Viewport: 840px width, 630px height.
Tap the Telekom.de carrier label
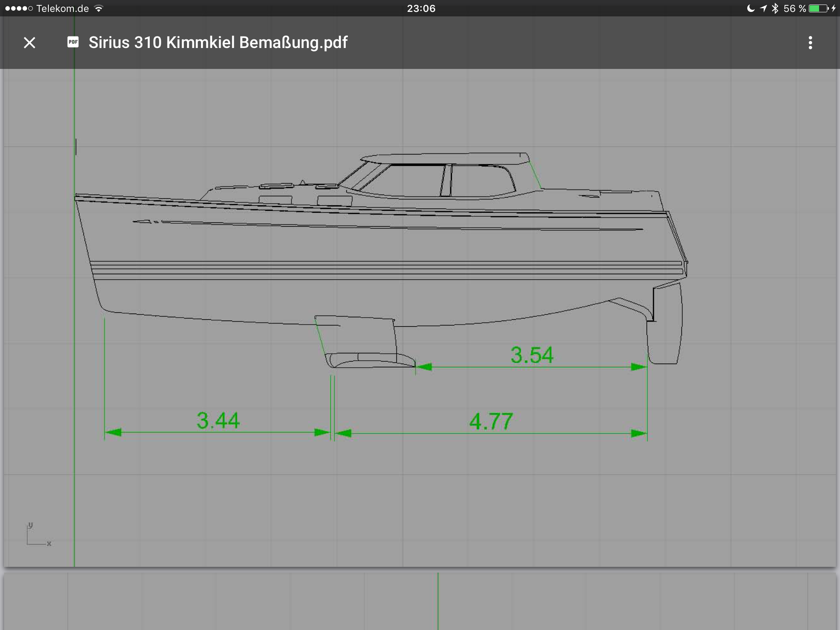tap(62, 8)
